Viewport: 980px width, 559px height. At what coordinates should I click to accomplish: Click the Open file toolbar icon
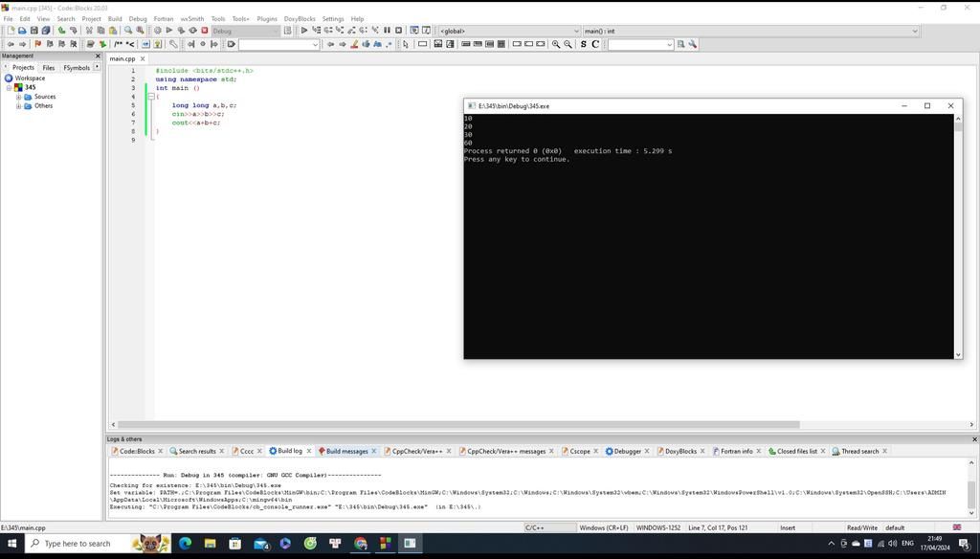click(x=22, y=30)
